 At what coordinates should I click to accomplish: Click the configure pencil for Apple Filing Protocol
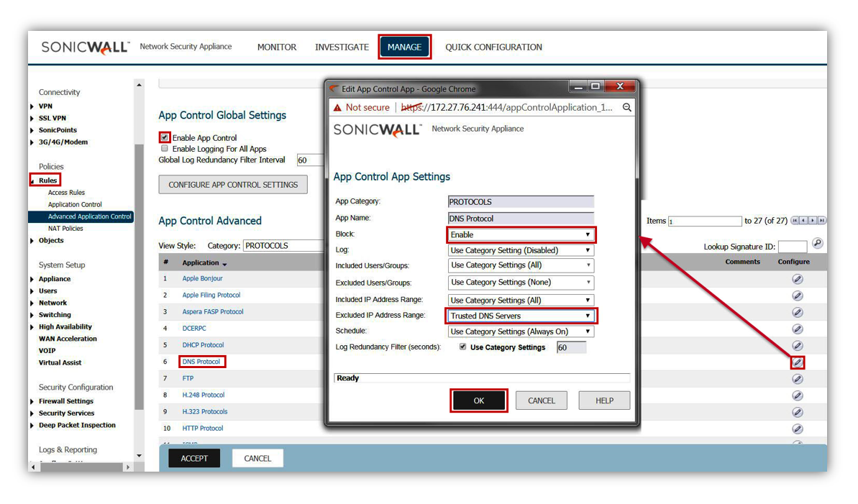tap(798, 296)
